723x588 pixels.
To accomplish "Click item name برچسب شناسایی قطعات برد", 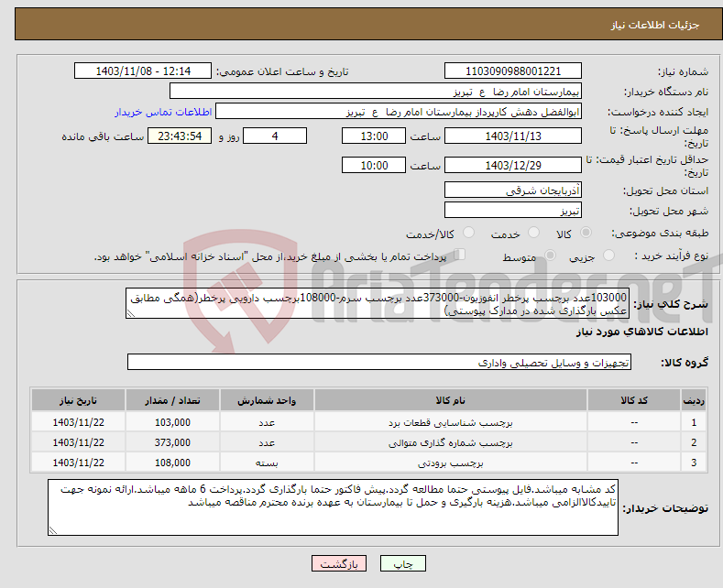I will pyautogui.click(x=451, y=422).
